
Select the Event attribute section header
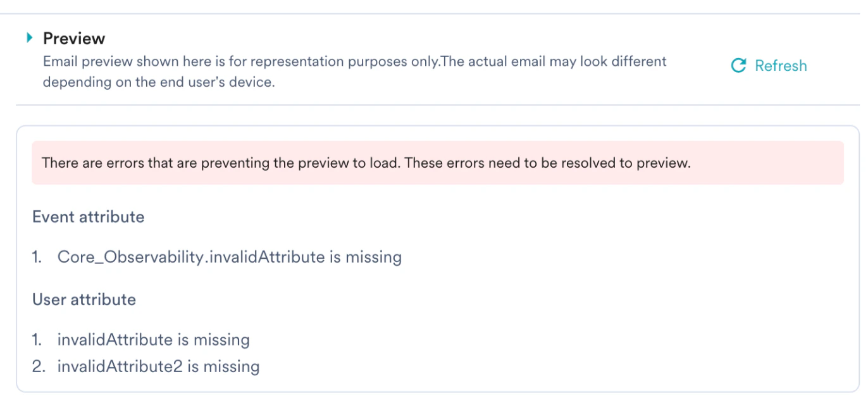point(88,217)
